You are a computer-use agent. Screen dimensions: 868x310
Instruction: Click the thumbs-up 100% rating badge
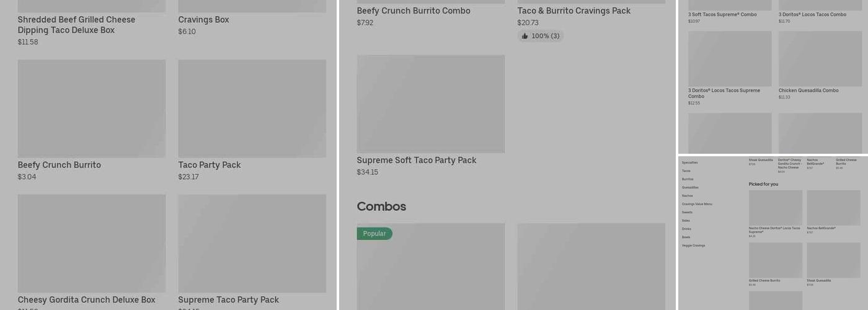[541, 36]
